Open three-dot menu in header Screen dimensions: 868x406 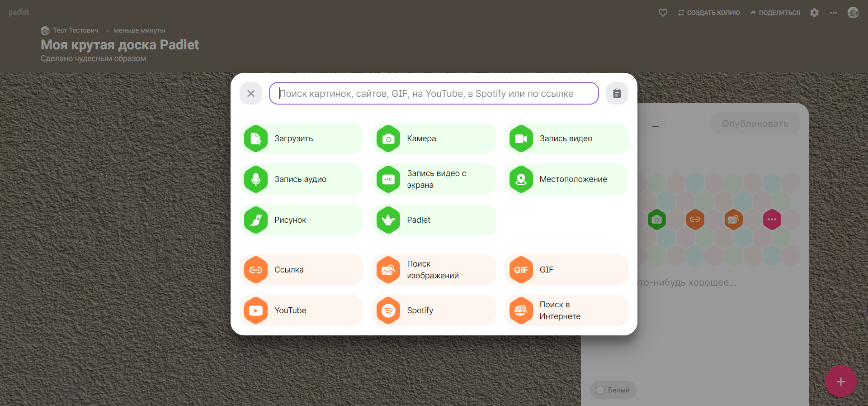(x=834, y=13)
